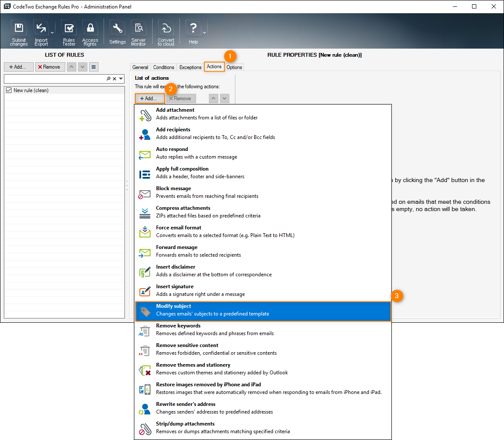This screenshot has width=504, height=440.
Task: Expand the Help dropdown arrow
Action: click(204, 33)
